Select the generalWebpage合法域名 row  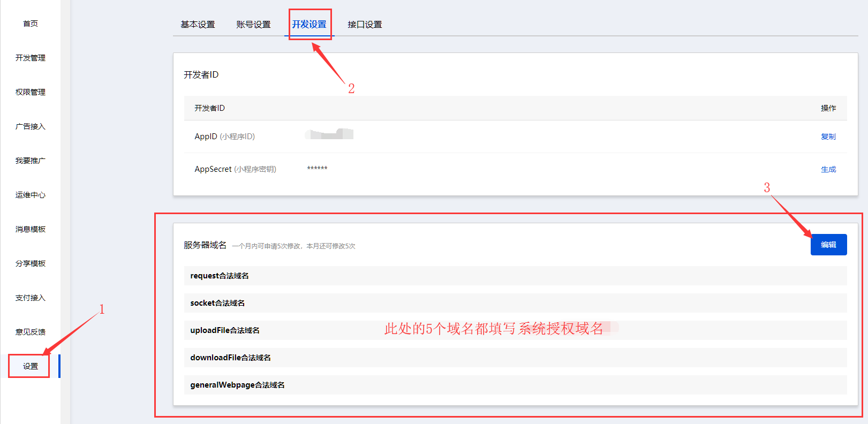[515, 385]
